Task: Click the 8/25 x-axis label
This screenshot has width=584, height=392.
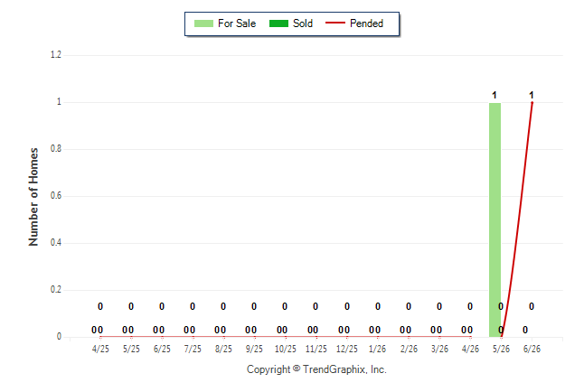Action: tap(223, 349)
